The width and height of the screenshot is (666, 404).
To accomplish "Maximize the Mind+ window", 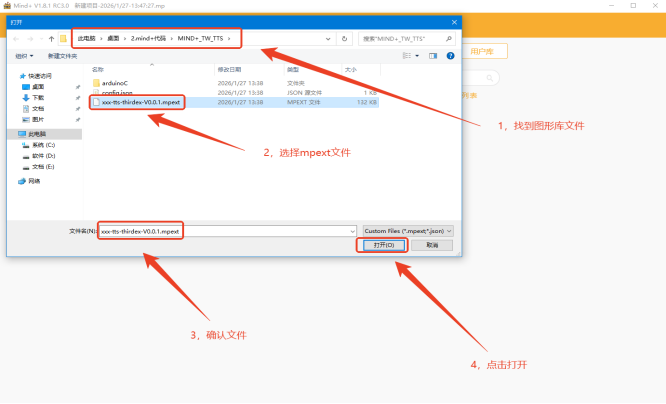I will 633,6.
